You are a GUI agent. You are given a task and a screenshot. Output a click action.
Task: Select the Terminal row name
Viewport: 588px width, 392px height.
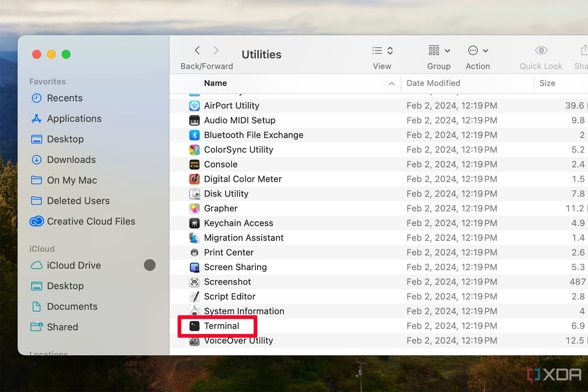tap(221, 326)
